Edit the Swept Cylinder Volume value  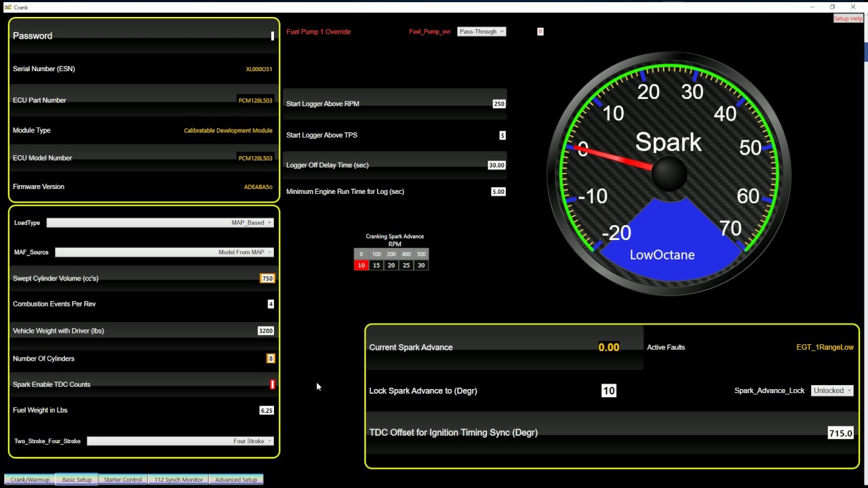pos(267,279)
